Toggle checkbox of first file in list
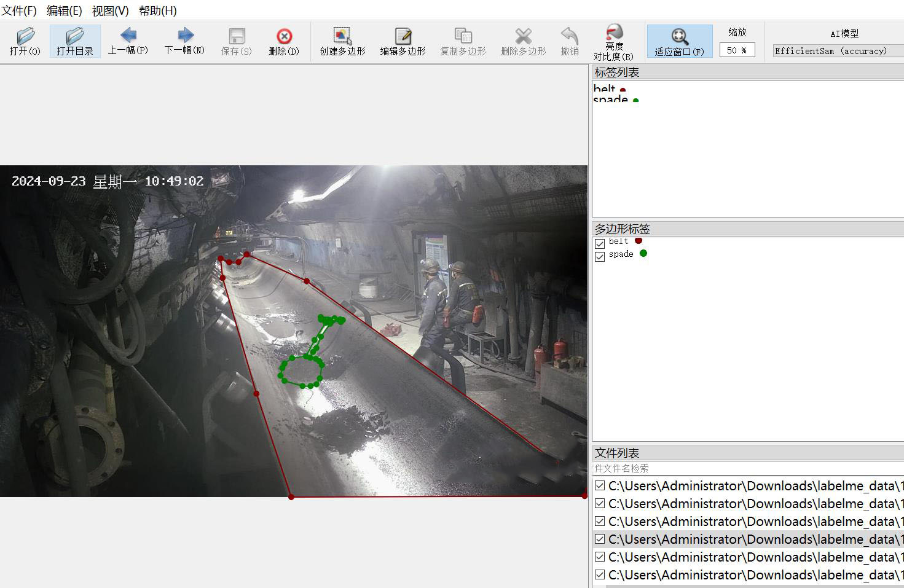The image size is (904, 588). click(600, 485)
